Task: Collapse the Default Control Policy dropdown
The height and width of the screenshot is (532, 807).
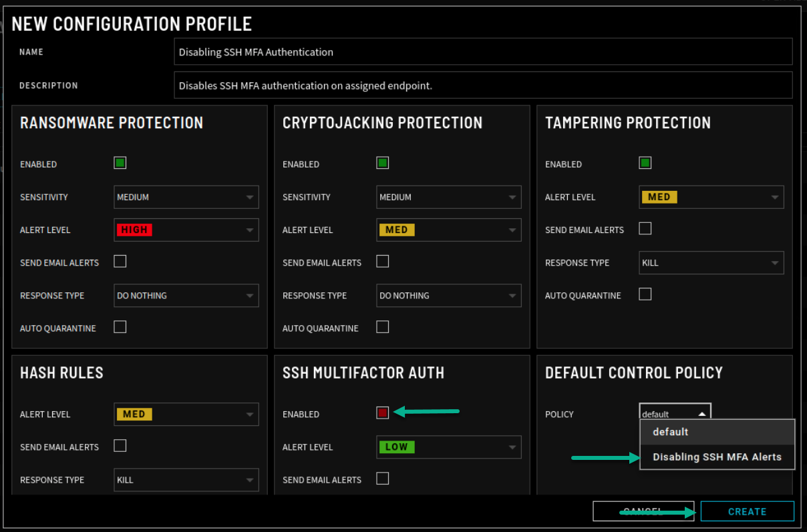Action: point(675,414)
